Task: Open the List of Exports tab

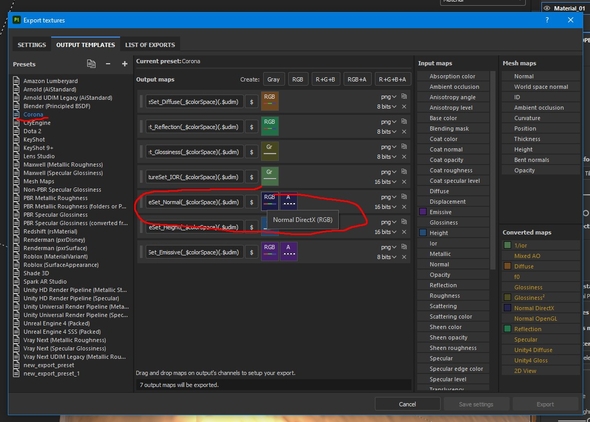Action: pos(150,45)
